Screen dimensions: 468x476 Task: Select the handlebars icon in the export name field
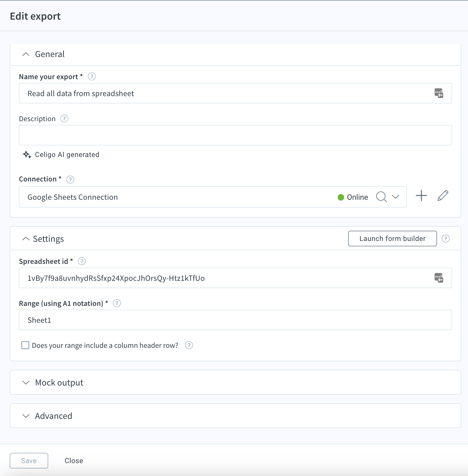[x=438, y=93]
